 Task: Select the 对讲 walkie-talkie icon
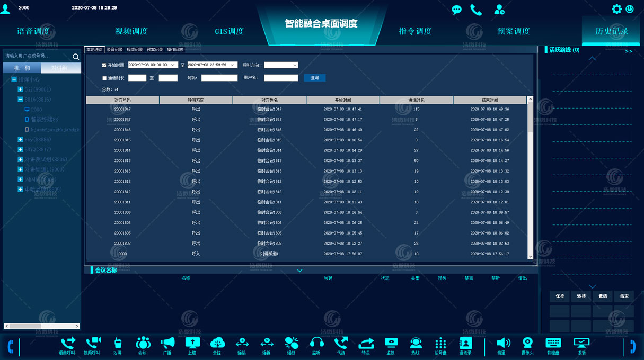[118, 343]
